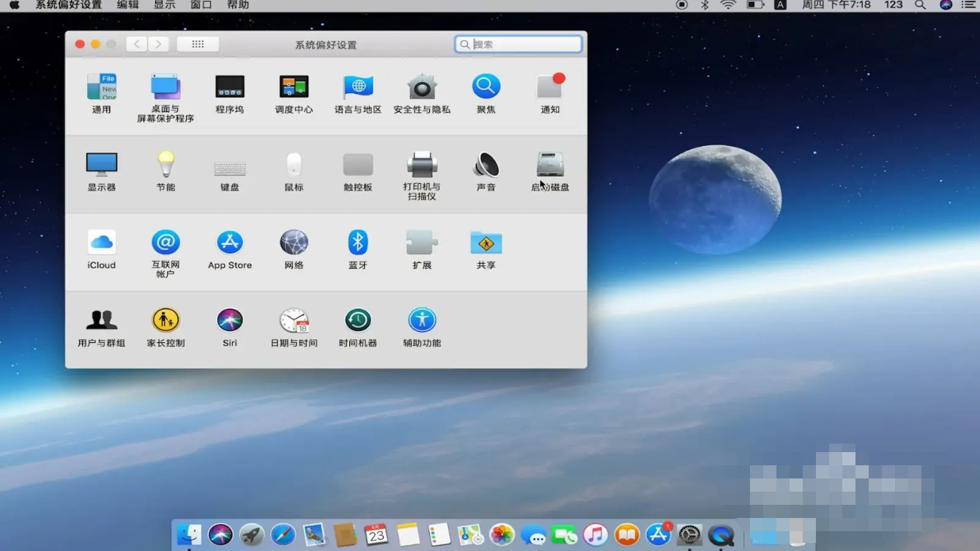Open the 显示 menu in menu bar
The height and width of the screenshot is (551, 980).
(164, 5)
